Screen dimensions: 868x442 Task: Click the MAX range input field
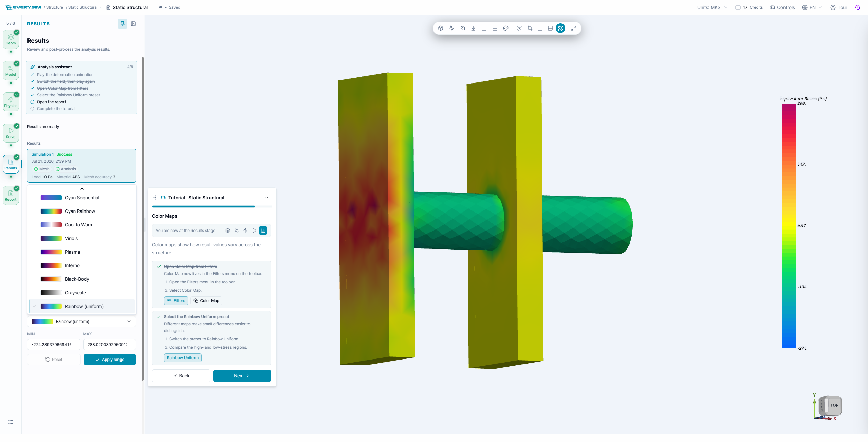tap(110, 345)
